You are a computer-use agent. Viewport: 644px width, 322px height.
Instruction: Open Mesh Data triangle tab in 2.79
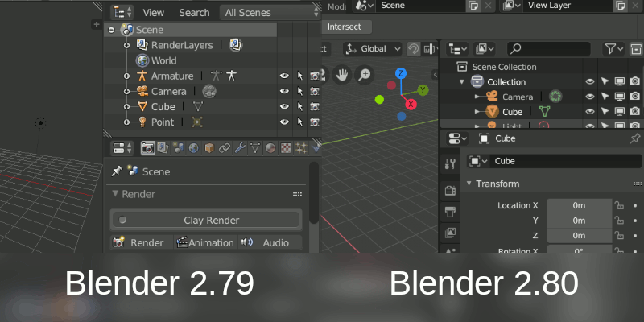click(255, 148)
